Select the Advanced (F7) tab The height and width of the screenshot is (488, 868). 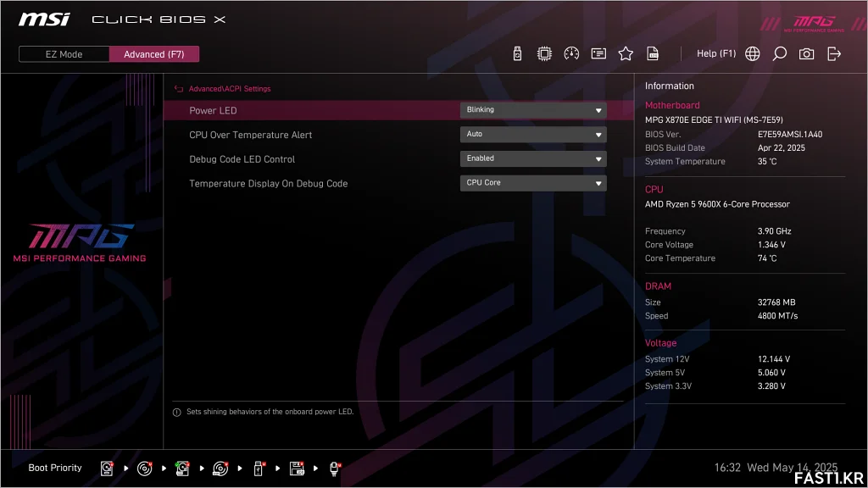(x=154, y=54)
